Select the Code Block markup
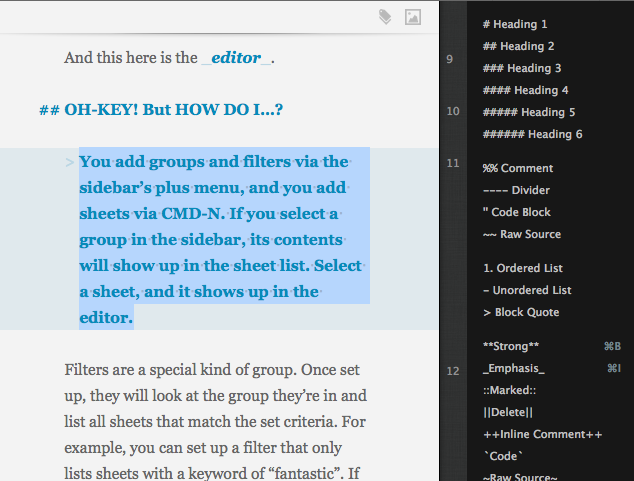 (x=516, y=212)
